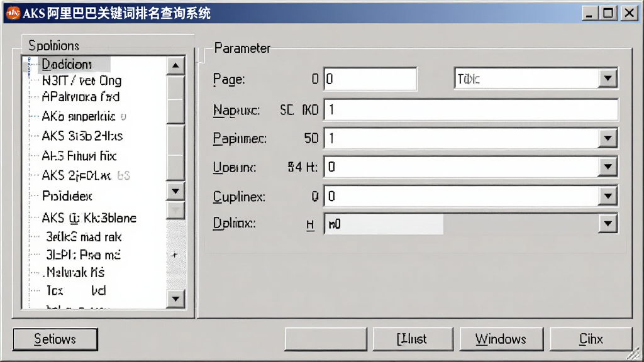This screenshot has width=644, height=362.
Task: Open the Upeınx dropdown arrow
Action: point(608,167)
